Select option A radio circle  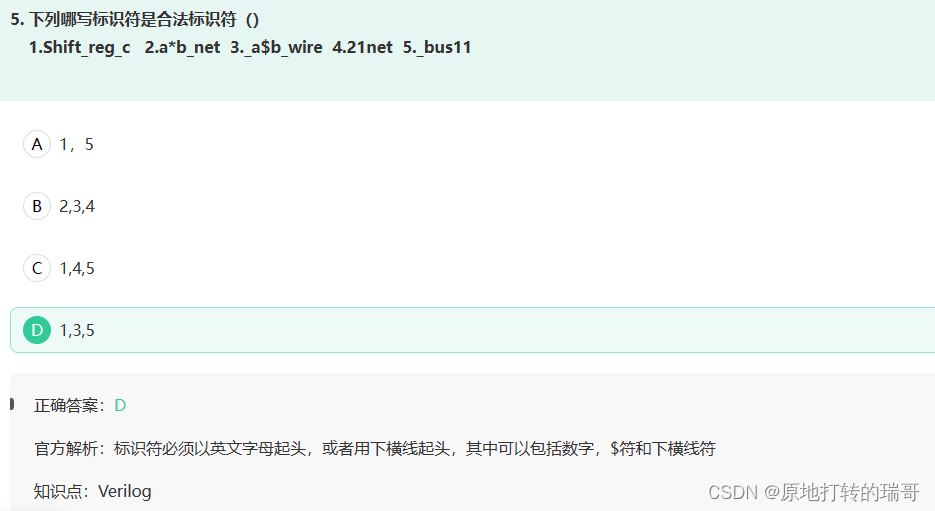37,144
